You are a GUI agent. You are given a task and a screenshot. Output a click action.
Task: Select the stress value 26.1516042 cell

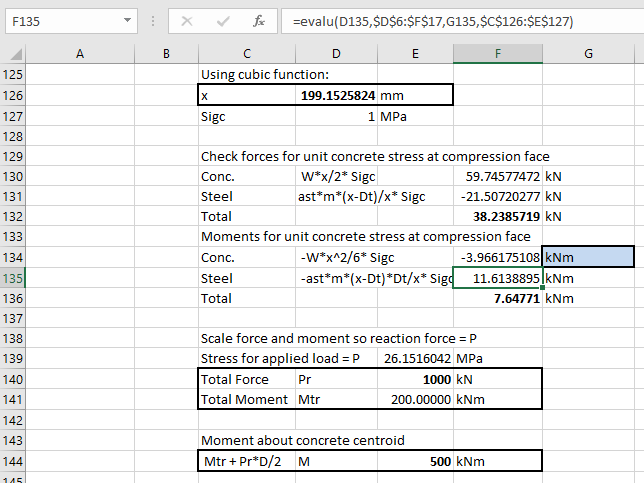415,359
